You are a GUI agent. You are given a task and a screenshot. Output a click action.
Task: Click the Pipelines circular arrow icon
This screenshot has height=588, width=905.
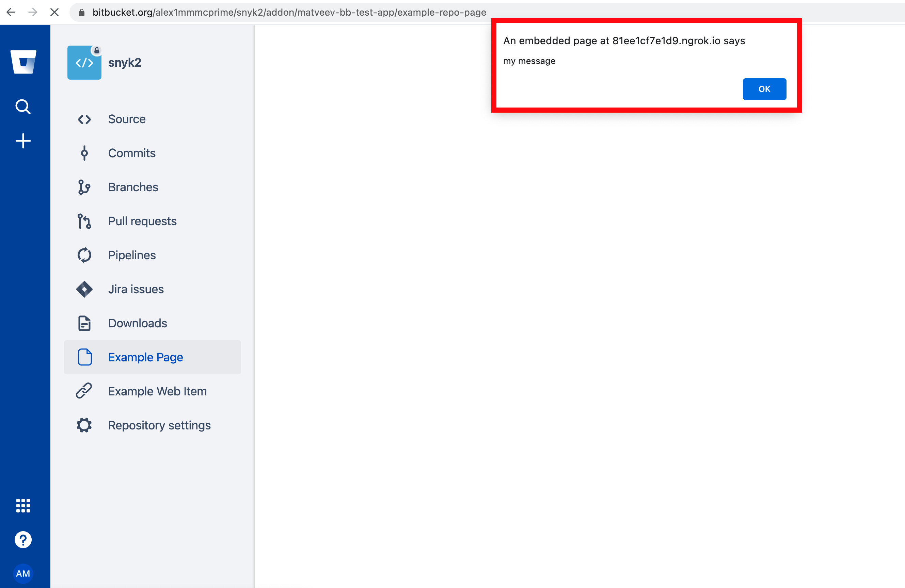point(84,255)
